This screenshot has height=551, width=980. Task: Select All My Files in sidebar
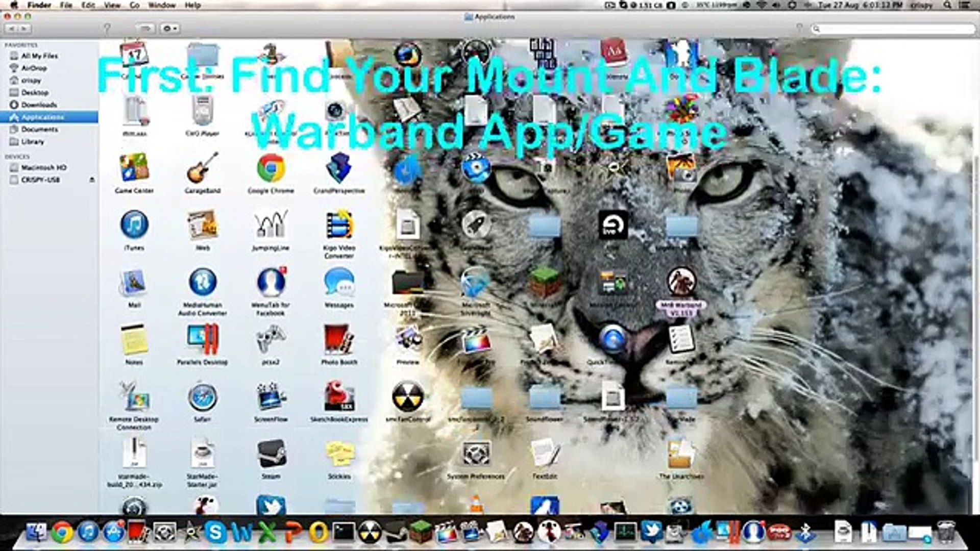tap(39, 56)
